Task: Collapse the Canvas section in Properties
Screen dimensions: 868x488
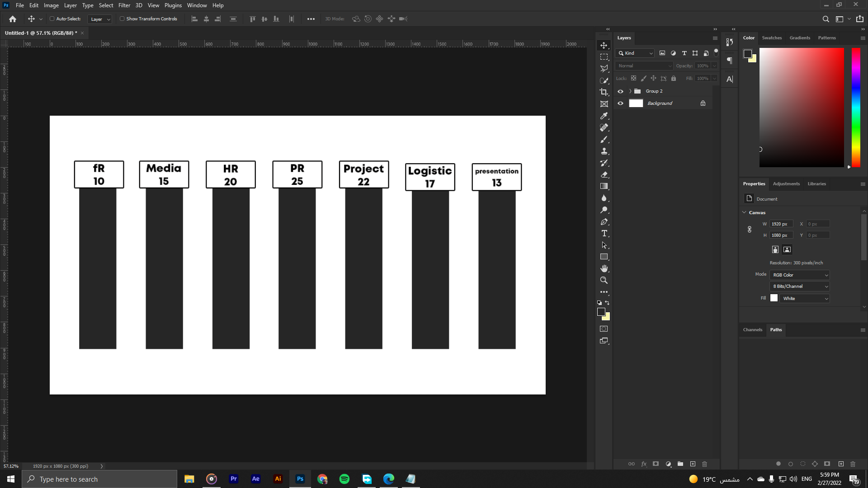Action: click(744, 212)
